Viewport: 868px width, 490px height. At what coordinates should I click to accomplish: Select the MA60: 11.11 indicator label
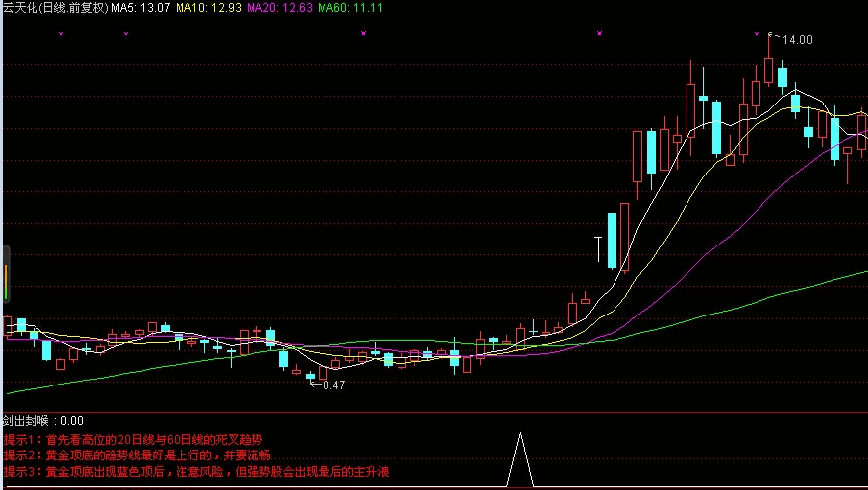350,8
